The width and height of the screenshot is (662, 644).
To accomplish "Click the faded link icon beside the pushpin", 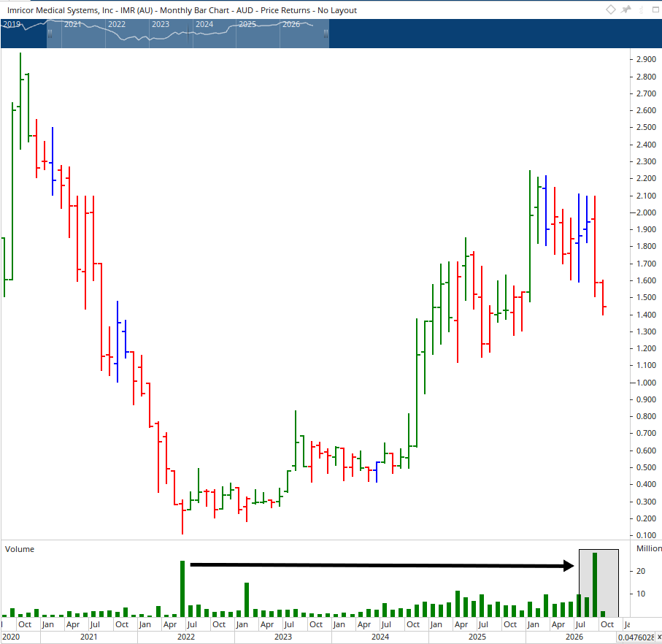I will click(642, 9).
